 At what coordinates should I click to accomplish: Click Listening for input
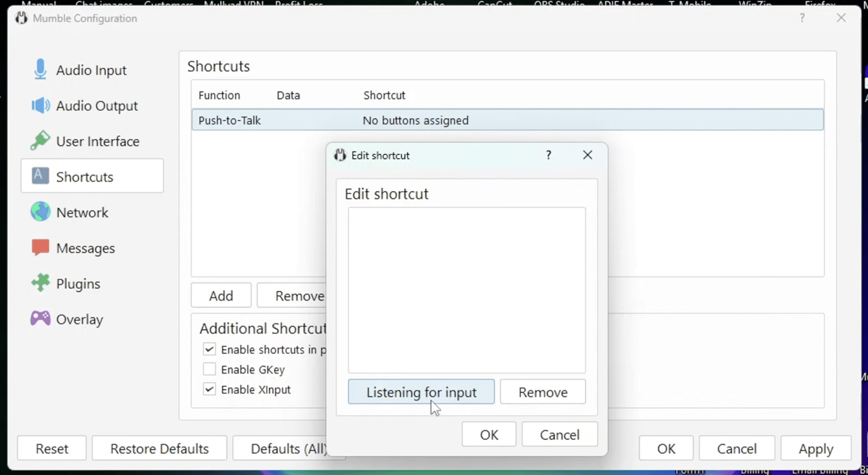[x=421, y=391]
